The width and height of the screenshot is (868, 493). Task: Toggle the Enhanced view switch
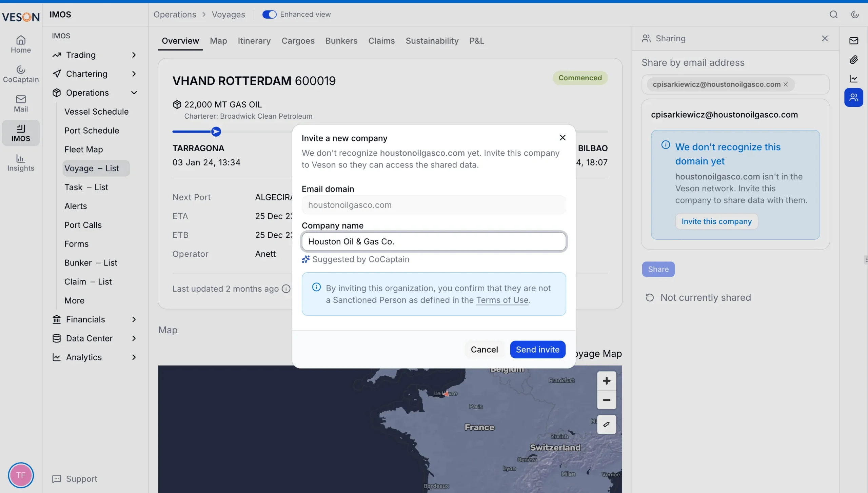point(269,14)
